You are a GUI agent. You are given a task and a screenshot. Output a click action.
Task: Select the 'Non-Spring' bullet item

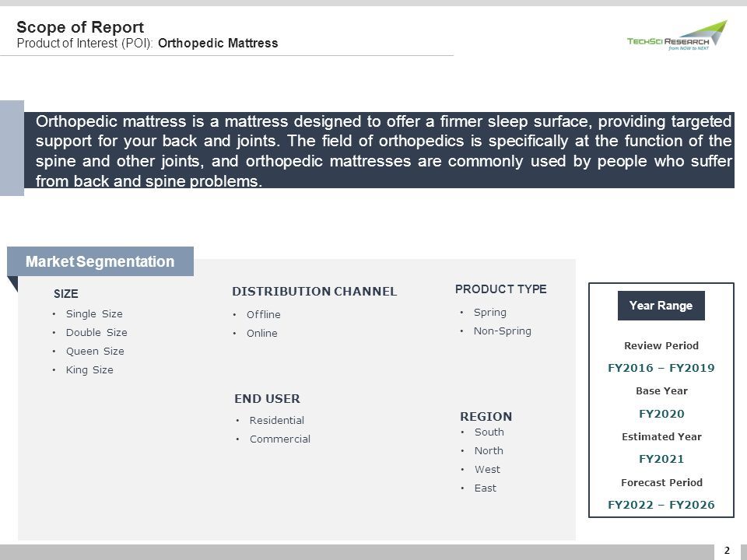(502, 331)
